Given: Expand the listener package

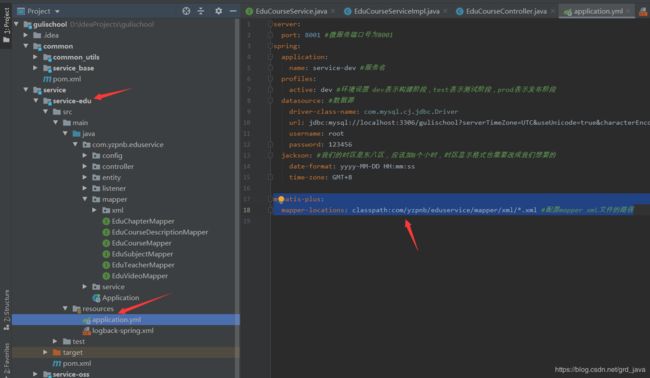Looking at the screenshot, I should click(x=85, y=188).
